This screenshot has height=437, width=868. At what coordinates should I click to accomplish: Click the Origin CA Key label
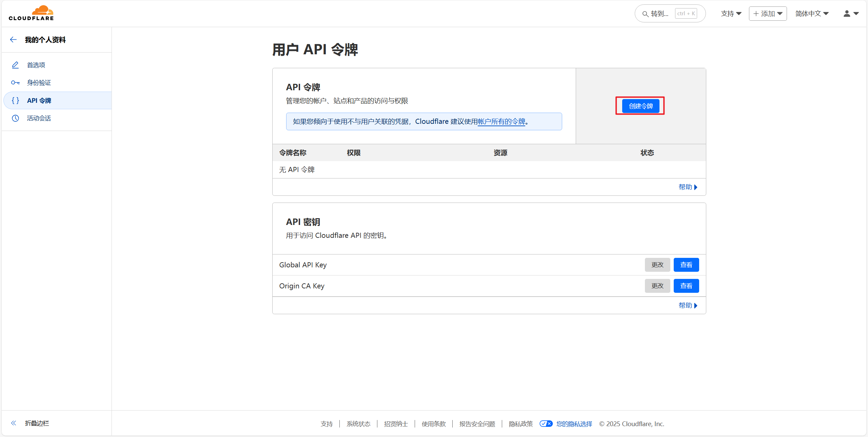302,286
